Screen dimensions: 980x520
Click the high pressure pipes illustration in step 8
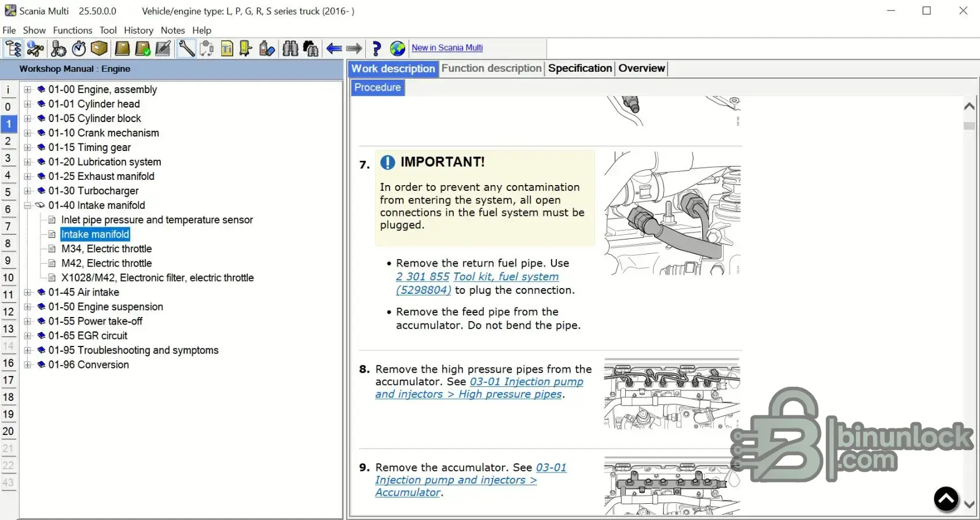pos(672,394)
